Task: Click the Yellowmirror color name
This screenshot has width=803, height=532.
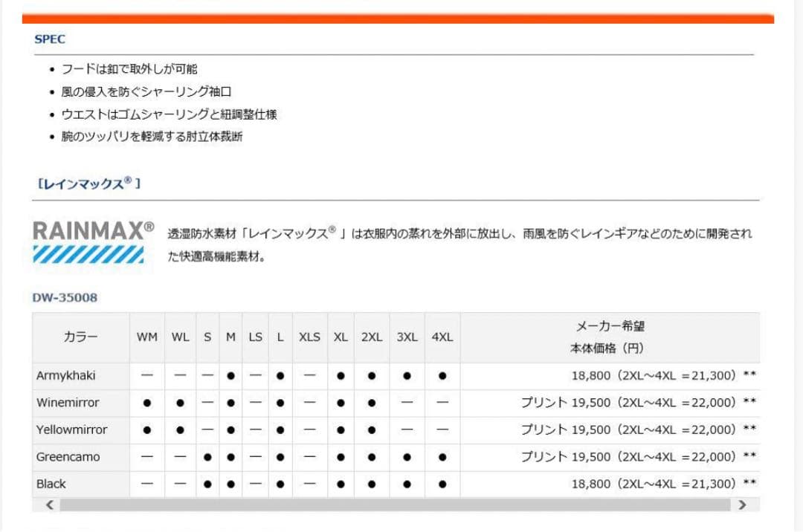Action: 71,429
